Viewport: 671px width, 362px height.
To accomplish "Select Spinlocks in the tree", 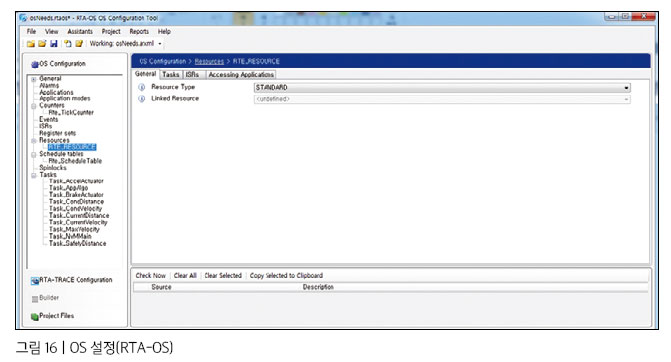I will [53, 168].
